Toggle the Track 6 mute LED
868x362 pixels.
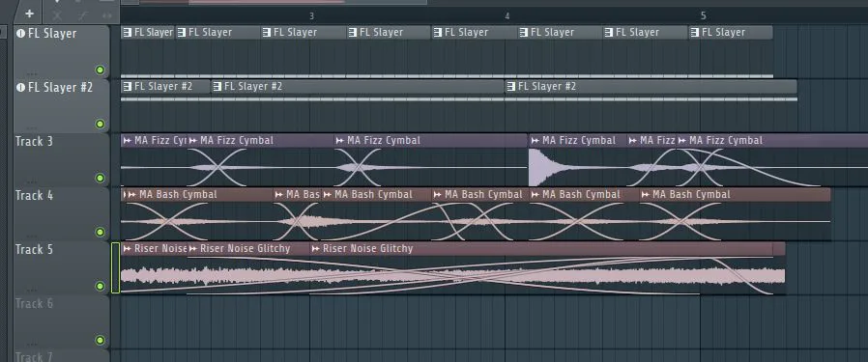point(100,341)
